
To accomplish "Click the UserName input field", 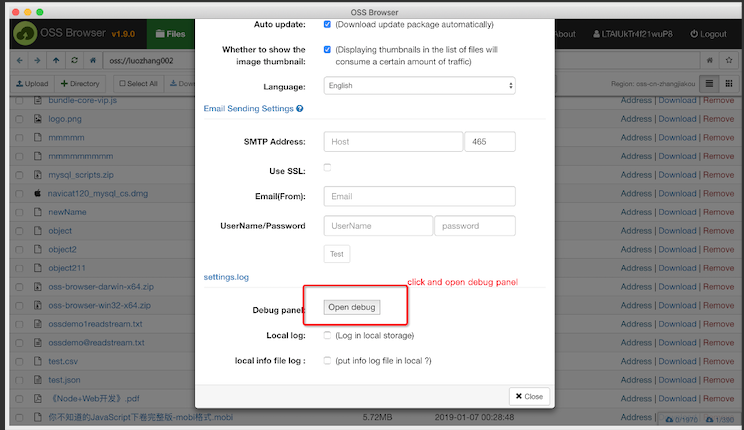I will click(x=378, y=226).
